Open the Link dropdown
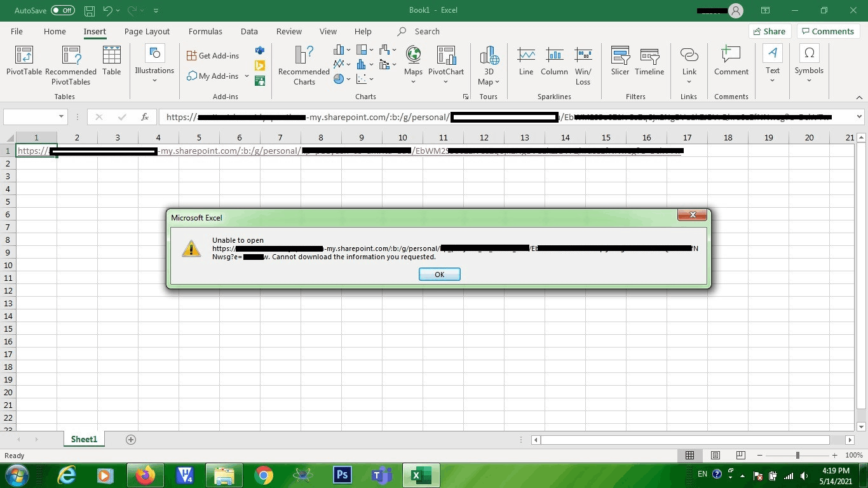 click(689, 65)
